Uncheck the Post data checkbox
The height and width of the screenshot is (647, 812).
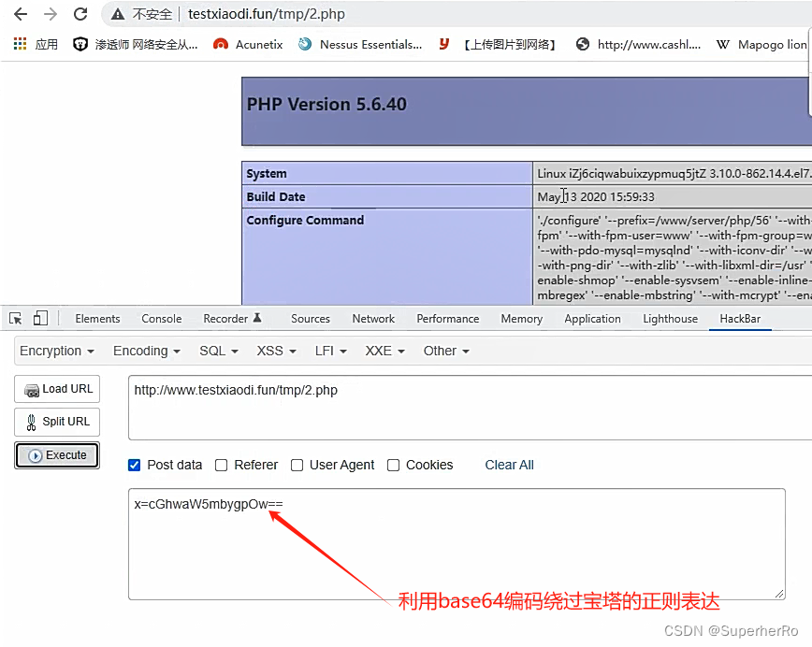[134, 465]
